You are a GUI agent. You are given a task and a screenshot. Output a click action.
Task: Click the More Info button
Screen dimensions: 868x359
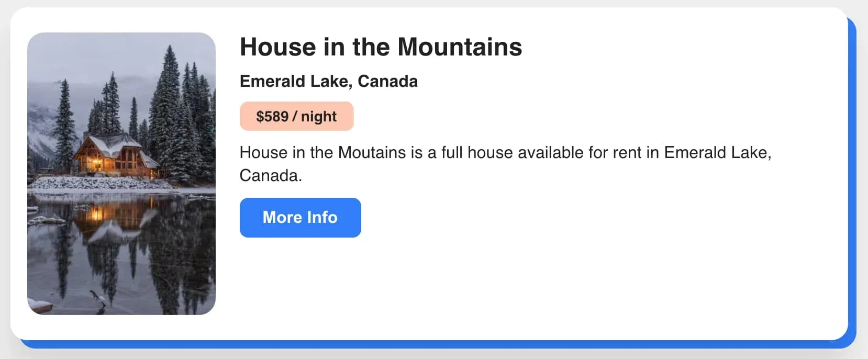300,217
